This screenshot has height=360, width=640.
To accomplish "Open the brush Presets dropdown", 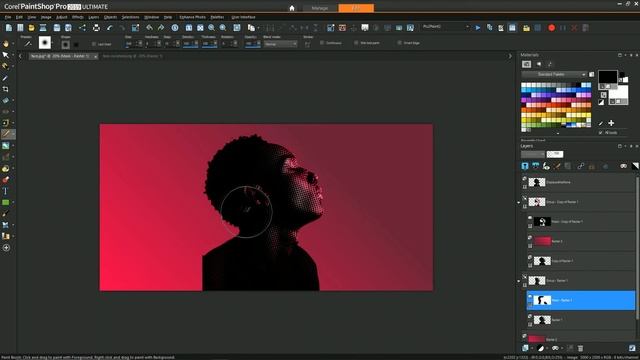I will coord(28,44).
